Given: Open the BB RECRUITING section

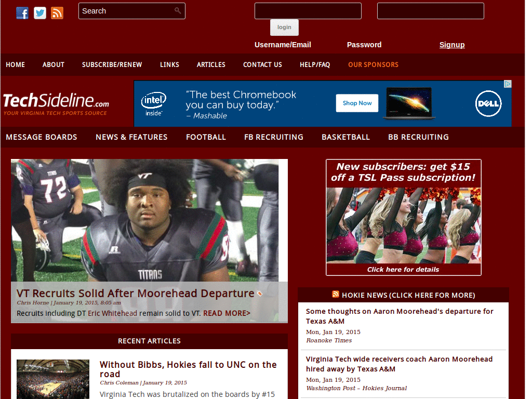Looking at the screenshot, I should pyautogui.click(x=418, y=137).
